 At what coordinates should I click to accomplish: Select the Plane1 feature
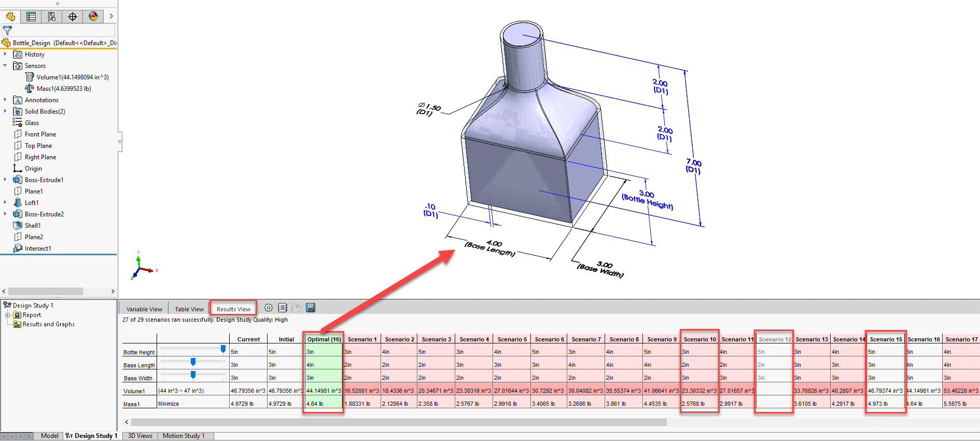pos(33,191)
